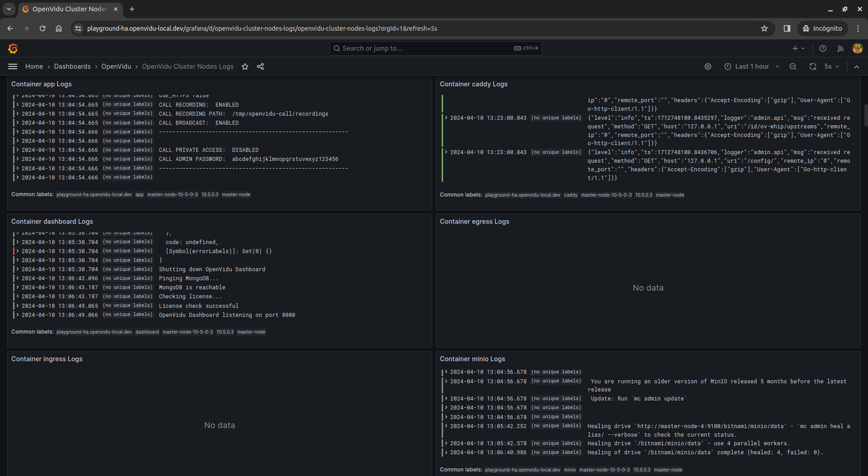Open the news RSS feed icon
The height and width of the screenshot is (476, 868).
pyautogui.click(x=840, y=48)
